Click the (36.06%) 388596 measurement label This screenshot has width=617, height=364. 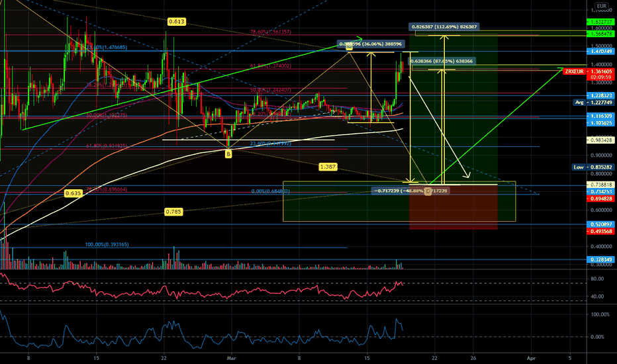click(371, 44)
